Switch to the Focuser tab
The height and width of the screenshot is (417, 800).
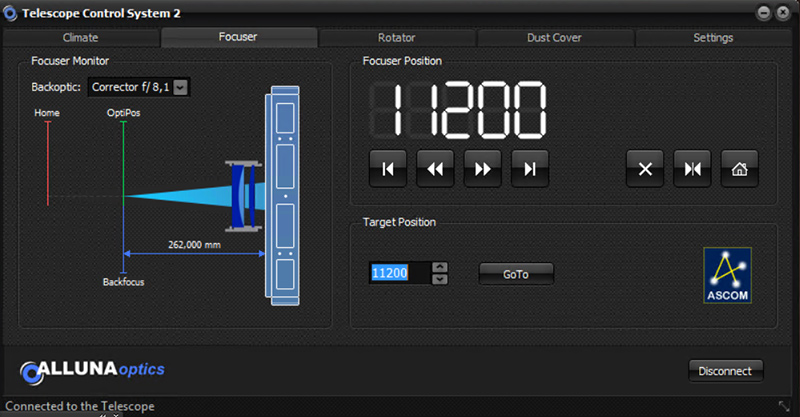[238, 37]
